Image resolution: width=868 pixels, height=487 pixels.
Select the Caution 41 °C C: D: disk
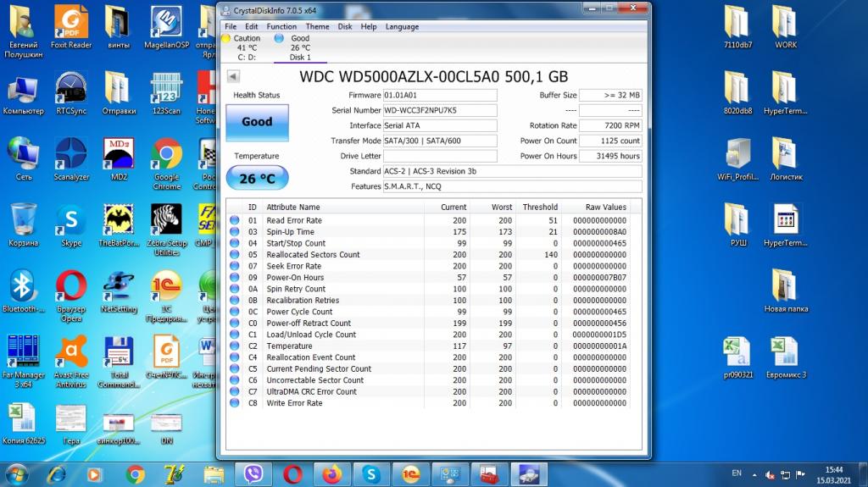(x=242, y=47)
